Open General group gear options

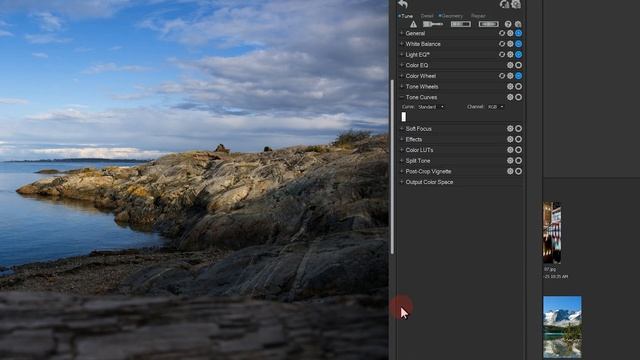point(510,33)
